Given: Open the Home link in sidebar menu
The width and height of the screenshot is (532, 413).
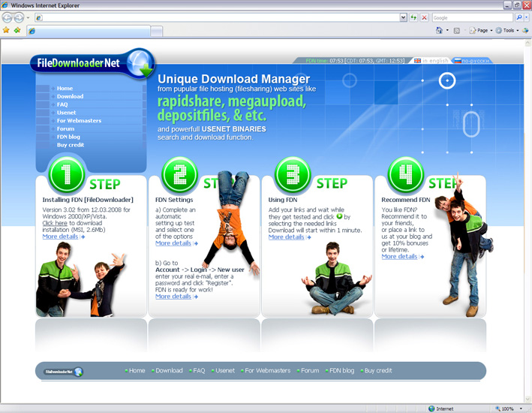Looking at the screenshot, I should 65,89.
